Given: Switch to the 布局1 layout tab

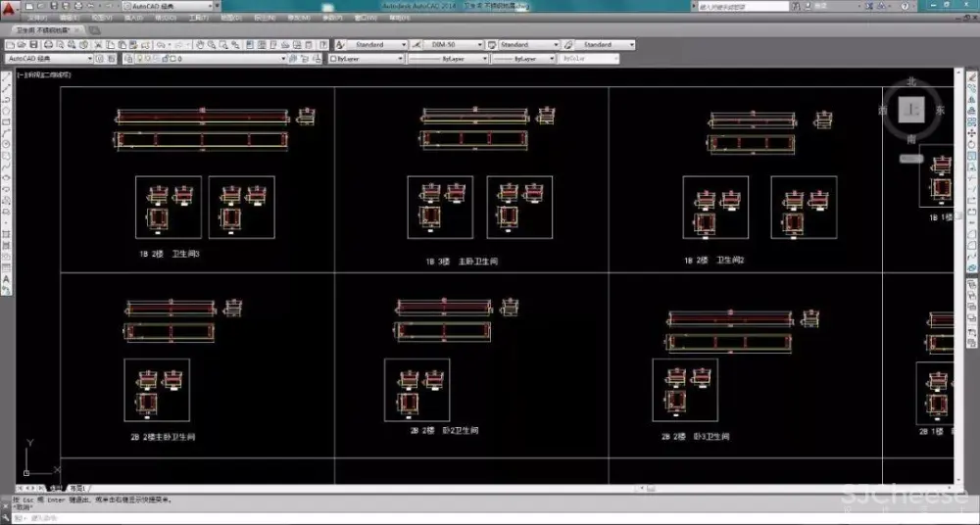Looking at the screenshot, I should click(76, 488).
